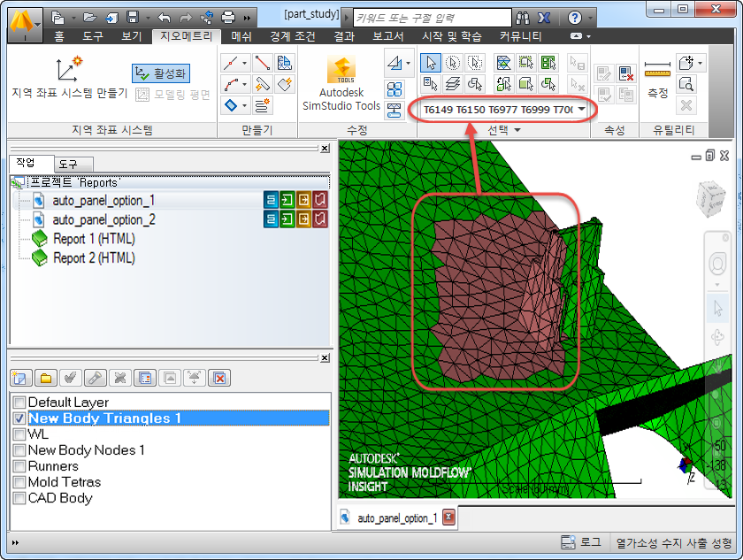Click the keyword search input field
This screenshot has width=743, height=560.
[x=433, y=18]
